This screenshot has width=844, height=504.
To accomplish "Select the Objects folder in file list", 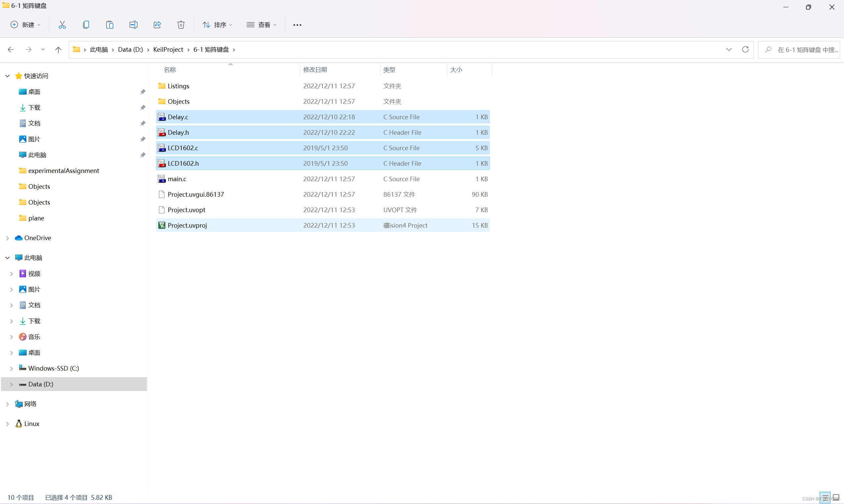I will [x=322, y=101].
